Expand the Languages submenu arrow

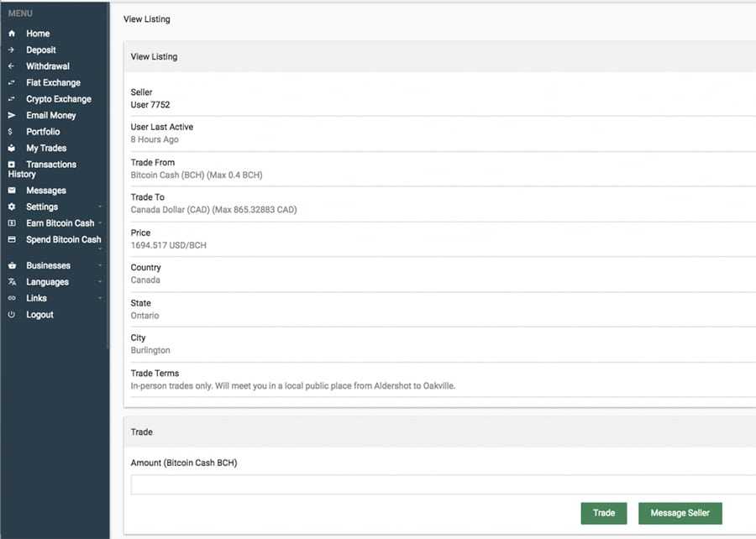click(x=100, y=282)
